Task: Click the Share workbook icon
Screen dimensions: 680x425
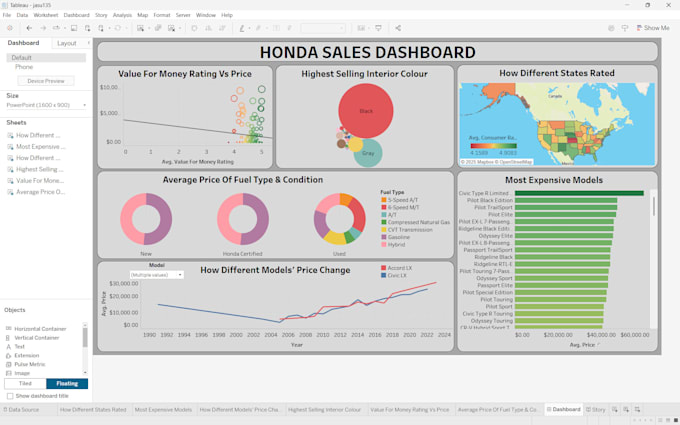Action: (398, 28)
